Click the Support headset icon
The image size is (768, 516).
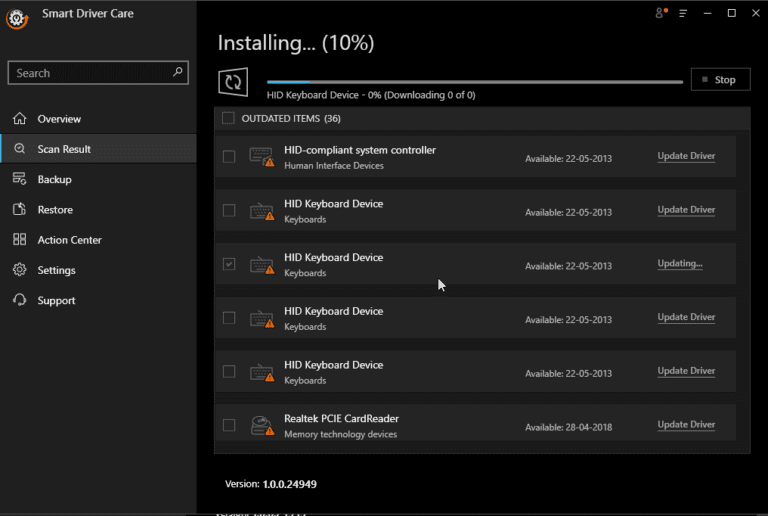click(x=19, y=300)
